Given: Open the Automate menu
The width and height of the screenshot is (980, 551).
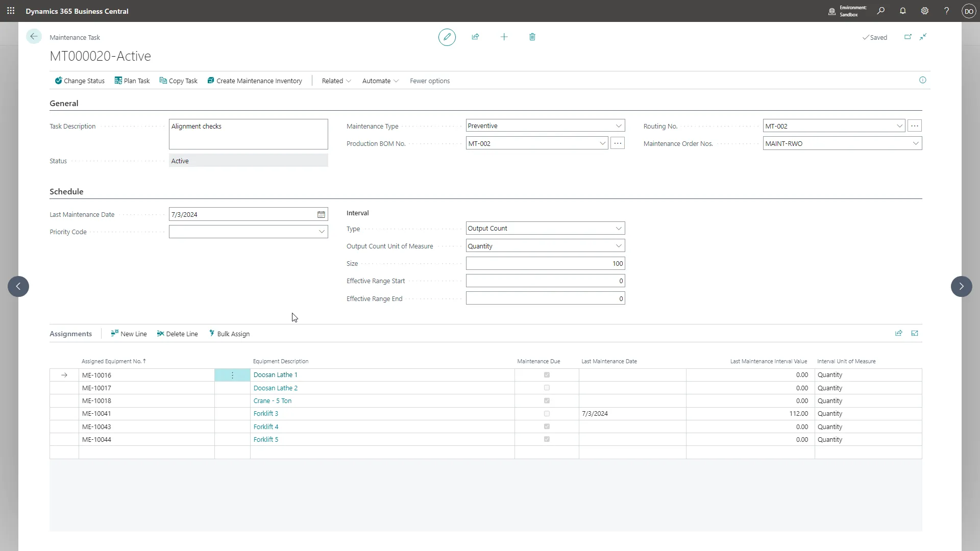Looking at the screenshot, I should pyautogui.click(x=380, y=81).
